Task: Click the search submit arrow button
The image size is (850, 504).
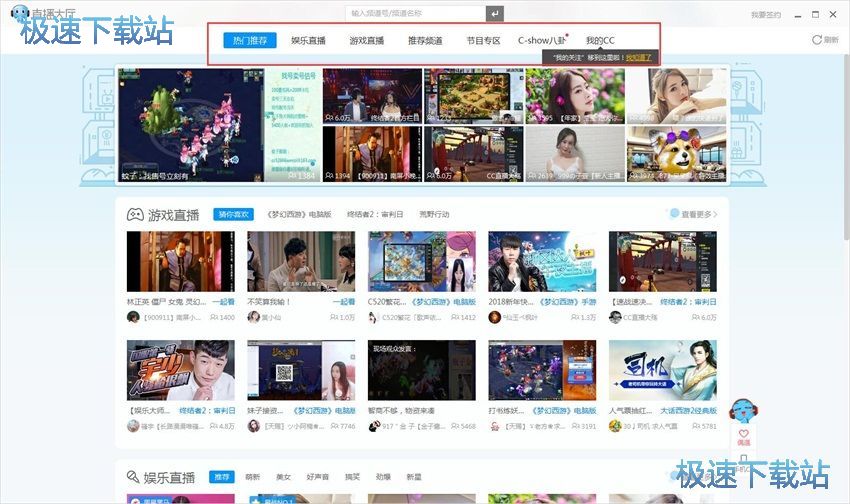Action: pyautogui.click(x=494, y=14)
